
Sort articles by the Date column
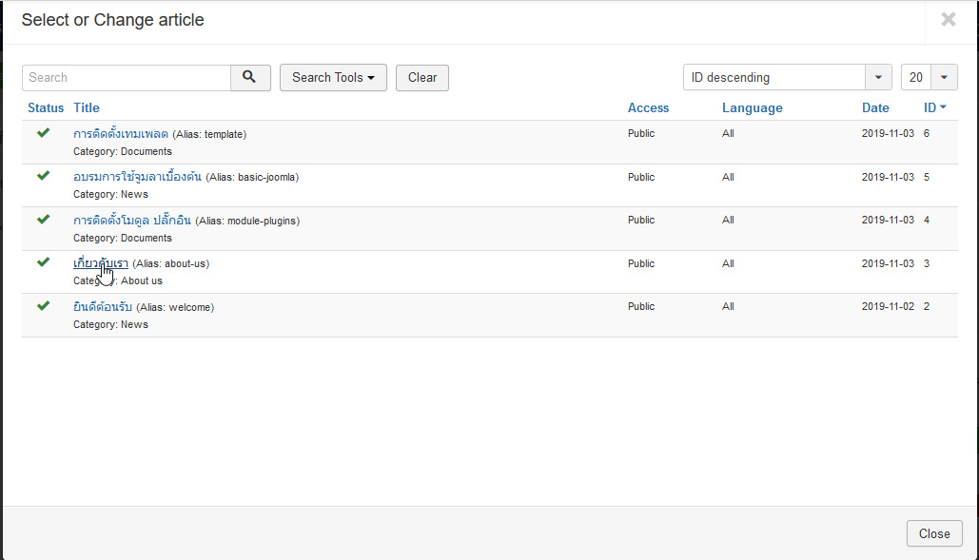(x=875, y=107)
